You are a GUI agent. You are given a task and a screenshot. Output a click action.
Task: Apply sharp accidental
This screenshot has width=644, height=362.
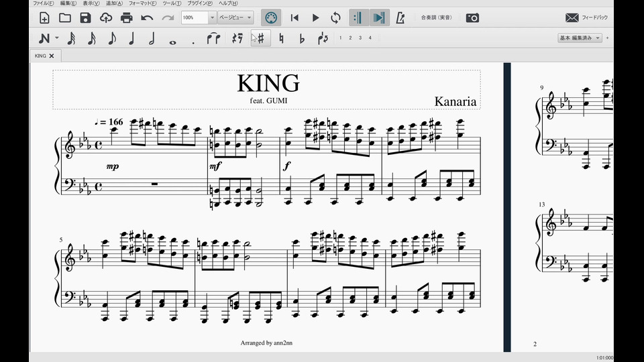pyautogui.click(x=261, y=38)
